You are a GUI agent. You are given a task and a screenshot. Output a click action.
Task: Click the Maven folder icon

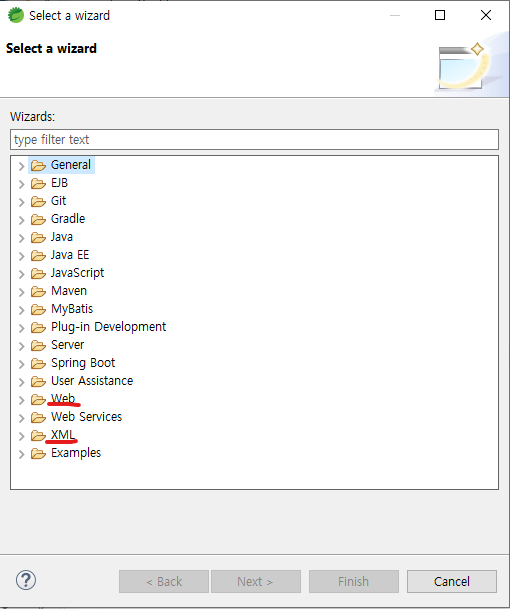tap(38, 291)
